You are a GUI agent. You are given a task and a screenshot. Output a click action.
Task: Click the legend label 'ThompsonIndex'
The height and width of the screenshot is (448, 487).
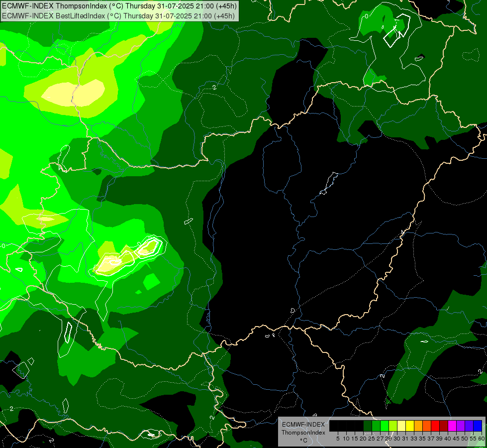(x=303, y=433)
